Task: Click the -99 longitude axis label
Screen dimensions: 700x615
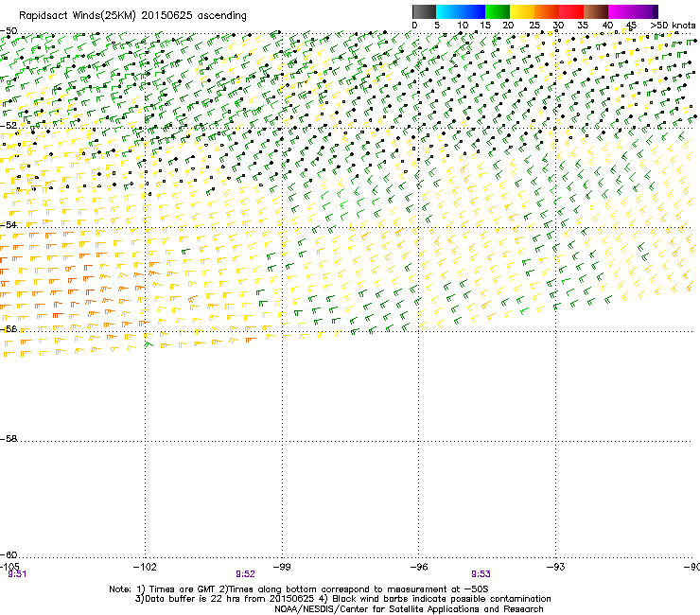Action: click(282, 567)
